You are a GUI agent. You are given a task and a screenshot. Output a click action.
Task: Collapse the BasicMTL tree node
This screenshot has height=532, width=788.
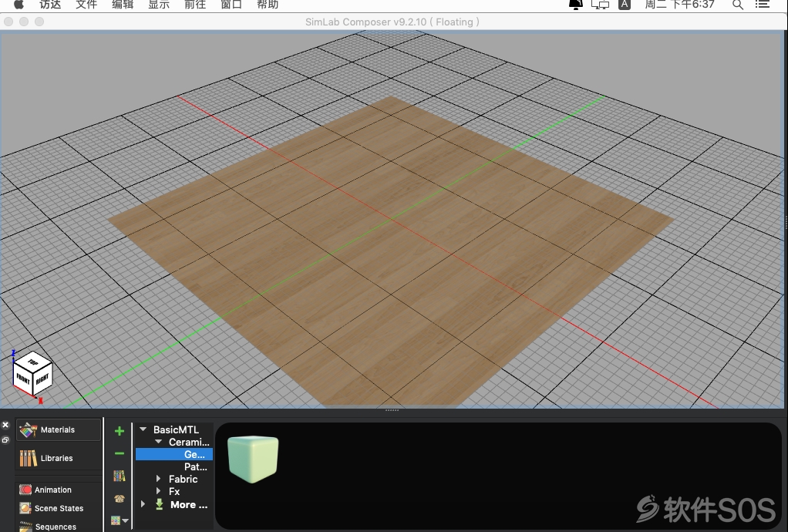coord(143,429)
